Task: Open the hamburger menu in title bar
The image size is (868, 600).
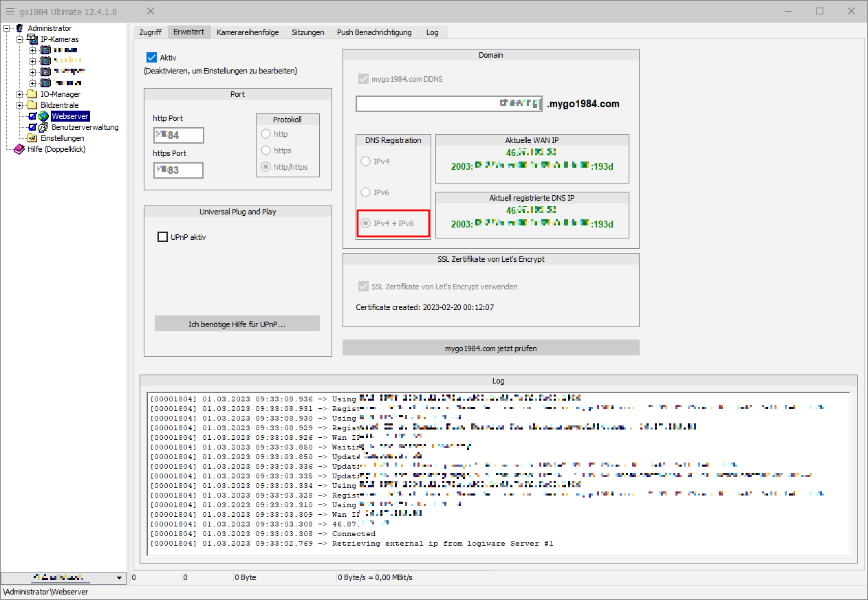Action: click(10, 11)
